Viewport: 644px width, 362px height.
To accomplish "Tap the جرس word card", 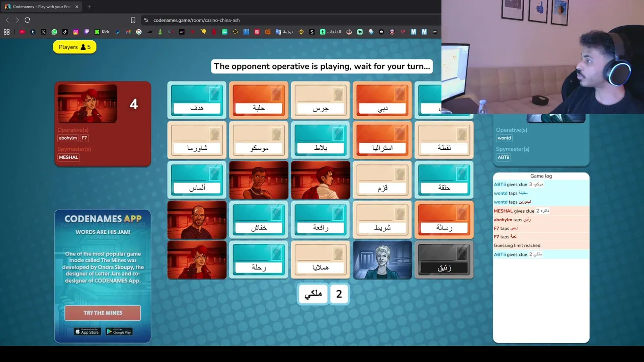I will click(x=320, y=100).
